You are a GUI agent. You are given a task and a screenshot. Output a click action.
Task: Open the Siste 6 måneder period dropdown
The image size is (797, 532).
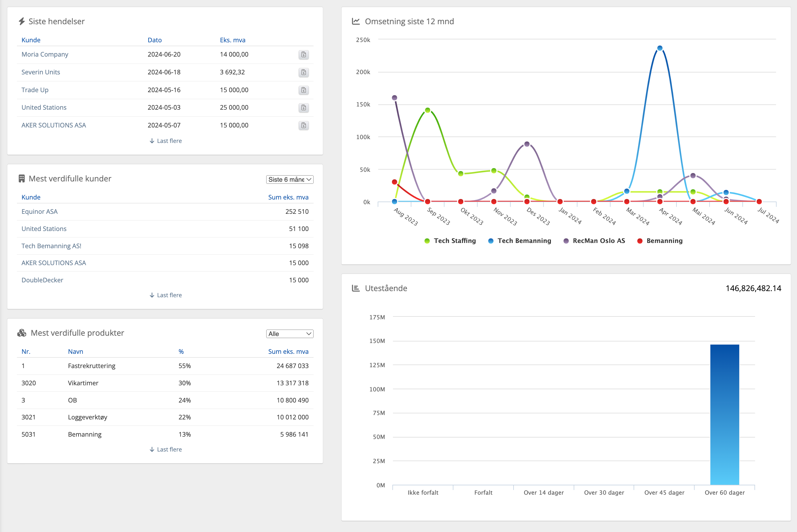289,179
